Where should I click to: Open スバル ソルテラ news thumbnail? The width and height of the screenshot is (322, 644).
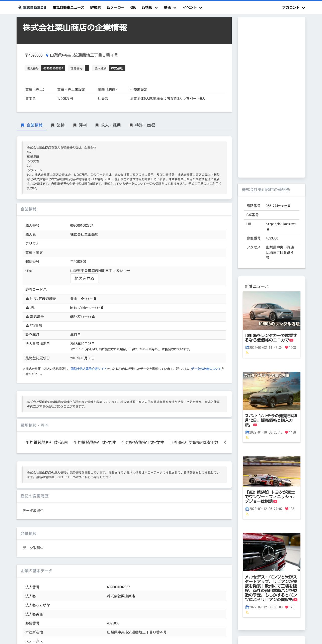coord(272,391)
